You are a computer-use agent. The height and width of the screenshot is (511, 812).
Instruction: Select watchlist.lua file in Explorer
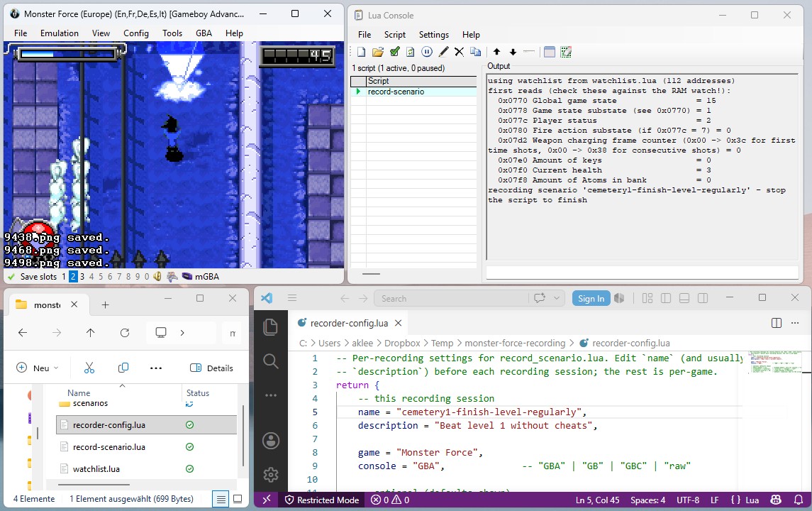(146, 469)
